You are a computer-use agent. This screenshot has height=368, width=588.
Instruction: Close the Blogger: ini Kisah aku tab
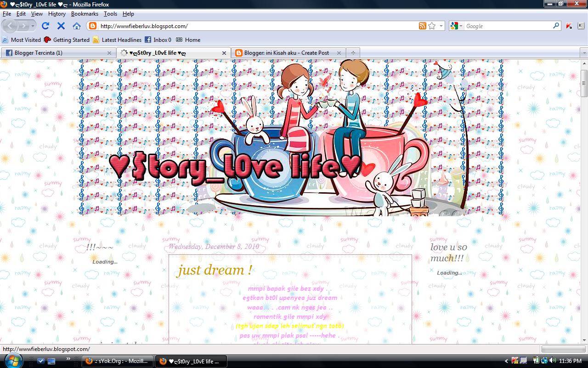[339, 53]
